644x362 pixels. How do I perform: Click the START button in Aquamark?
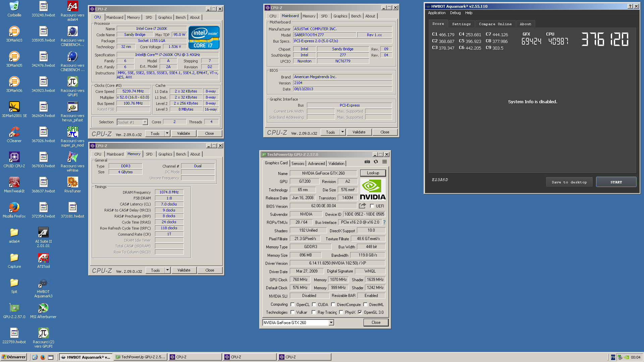(x=616, y=182)
